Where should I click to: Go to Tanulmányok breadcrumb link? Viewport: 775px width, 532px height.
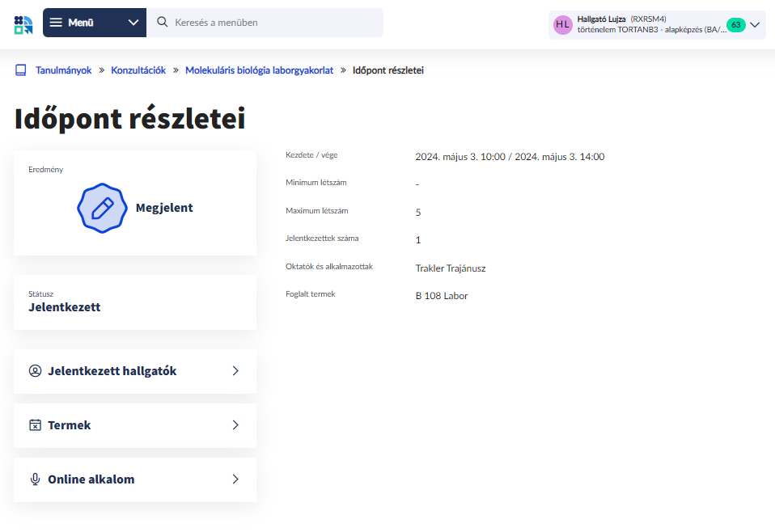(x=63, y=70)
